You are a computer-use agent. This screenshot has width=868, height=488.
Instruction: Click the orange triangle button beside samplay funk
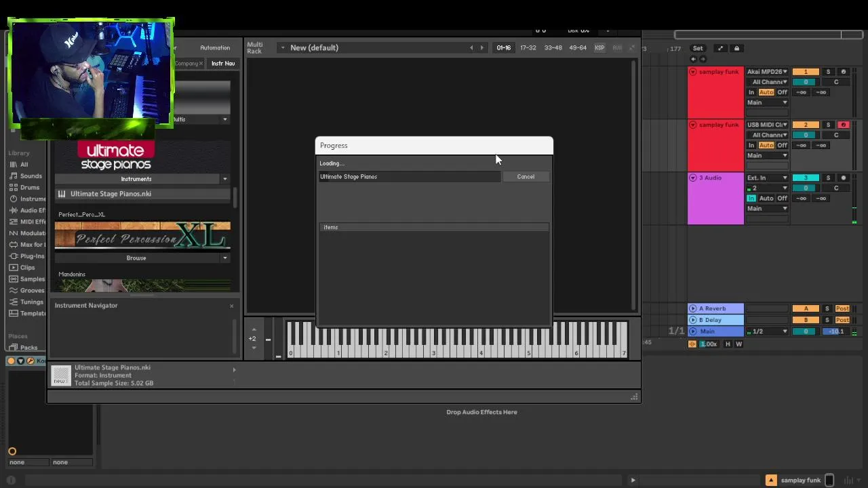point(771,481)
